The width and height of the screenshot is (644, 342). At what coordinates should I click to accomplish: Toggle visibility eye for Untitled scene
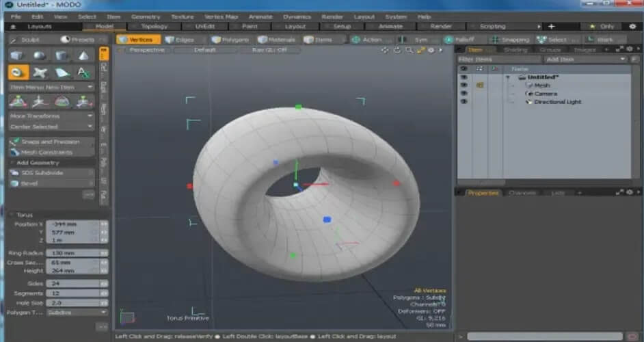[x=464, y=77]
